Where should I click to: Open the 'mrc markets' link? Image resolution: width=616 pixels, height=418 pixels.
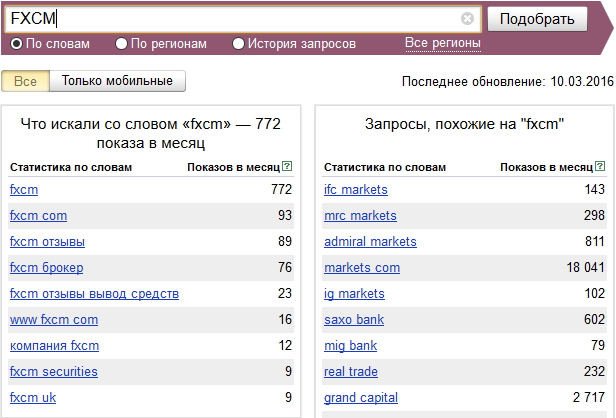click(360, 216)
